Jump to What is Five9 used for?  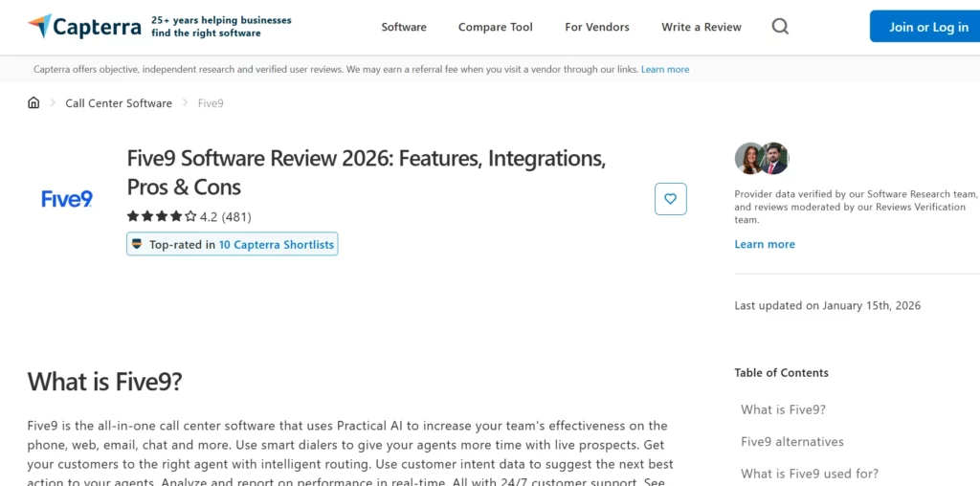coord(810,473)
